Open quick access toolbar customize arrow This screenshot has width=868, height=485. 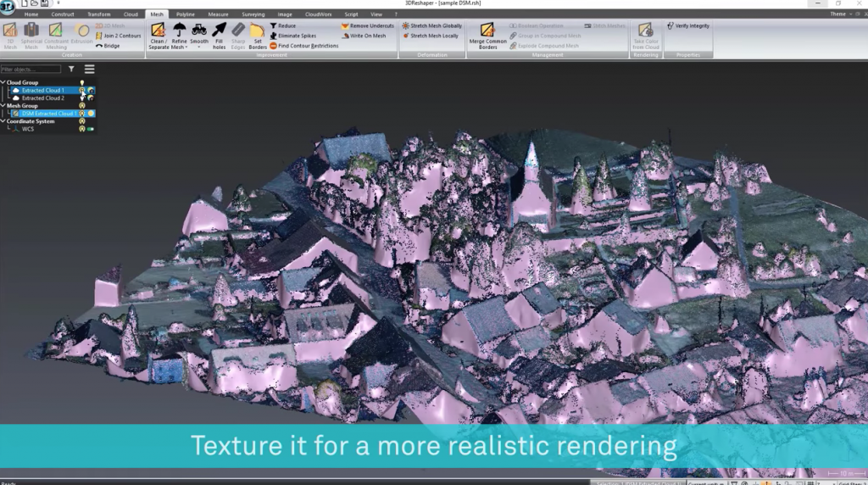click(58, 3)
